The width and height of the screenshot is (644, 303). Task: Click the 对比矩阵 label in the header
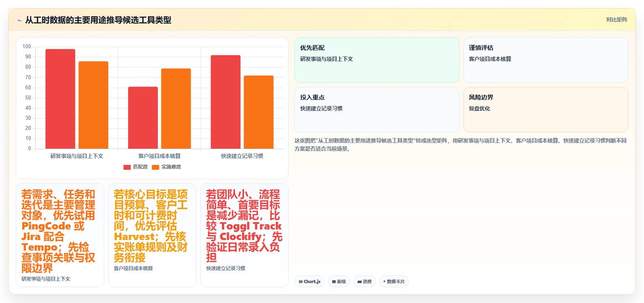616,19
